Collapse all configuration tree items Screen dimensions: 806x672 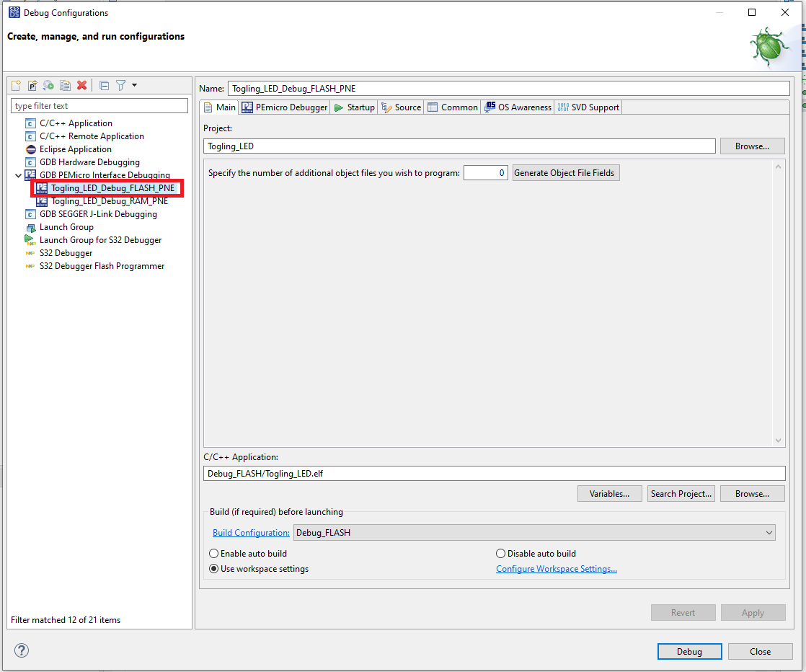coord(104,85)
